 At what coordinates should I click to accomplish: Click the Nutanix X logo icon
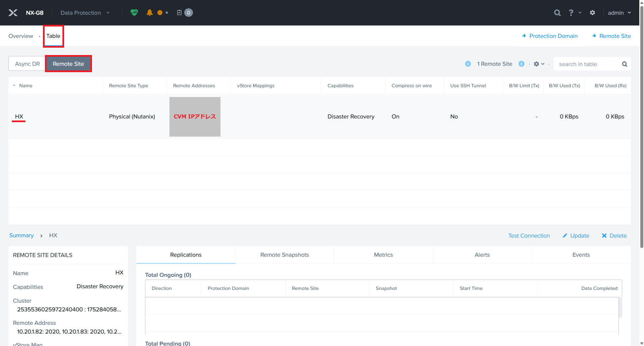(13, 13)
